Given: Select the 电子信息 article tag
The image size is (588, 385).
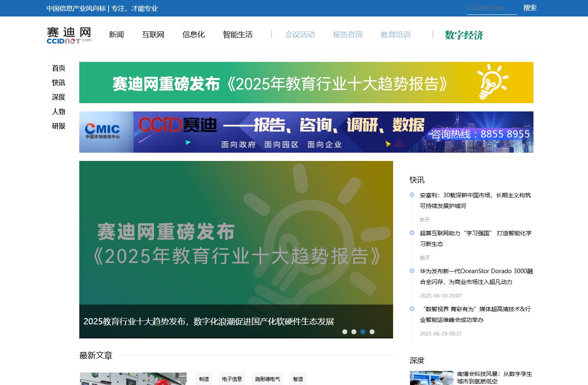Looking at the screenshot, I should [232, 379].
